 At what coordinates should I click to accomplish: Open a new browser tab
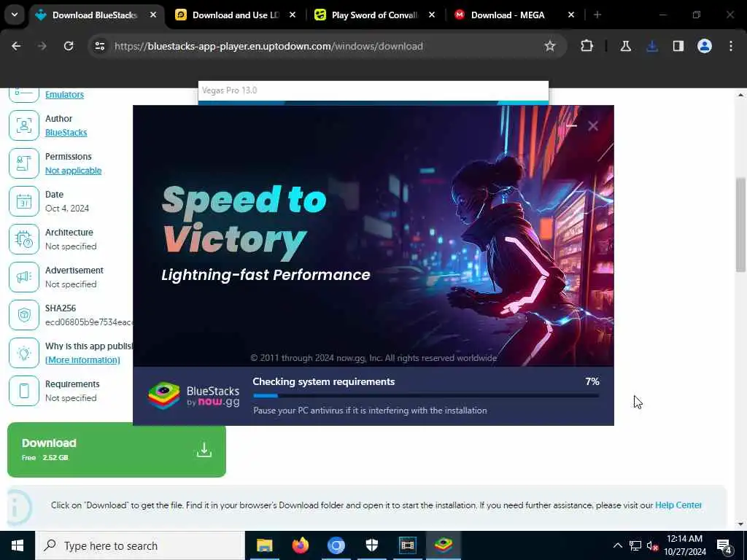pyautogui.click(x=597, y=15)
